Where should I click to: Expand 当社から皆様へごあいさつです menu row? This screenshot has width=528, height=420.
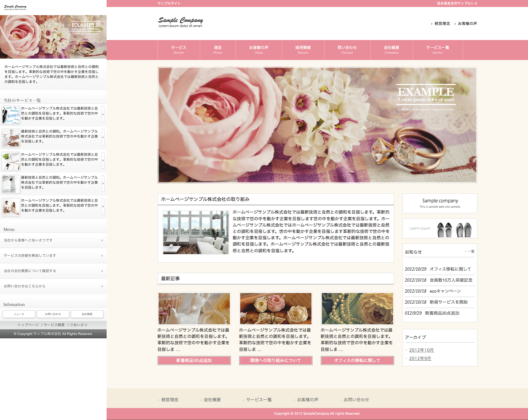click(x=53, y=240)
